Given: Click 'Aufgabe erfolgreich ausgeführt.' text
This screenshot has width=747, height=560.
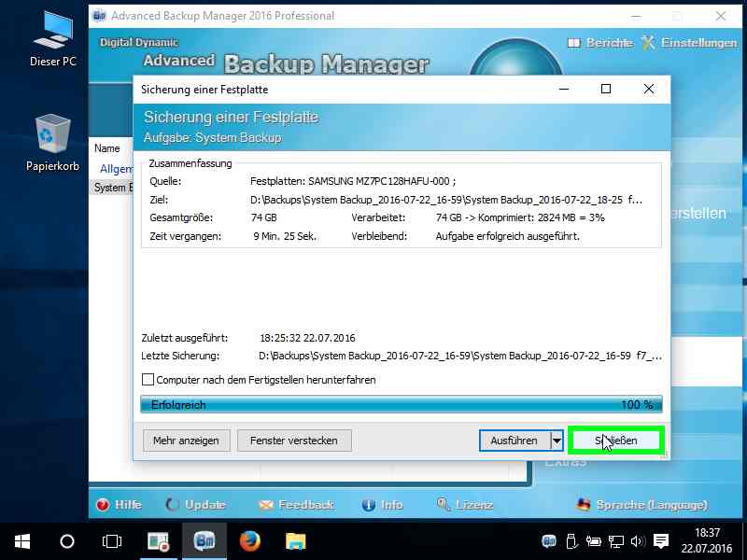Looking at the screenshot, I should [507, 236].
